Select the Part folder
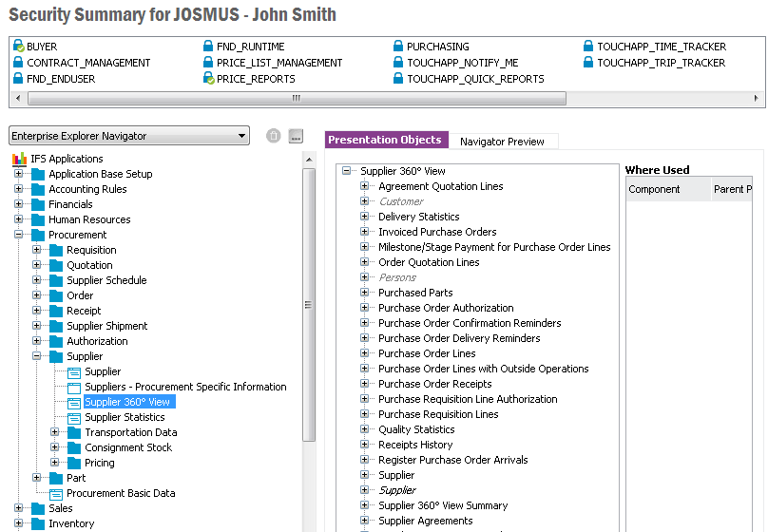 [x=76, y=478]
